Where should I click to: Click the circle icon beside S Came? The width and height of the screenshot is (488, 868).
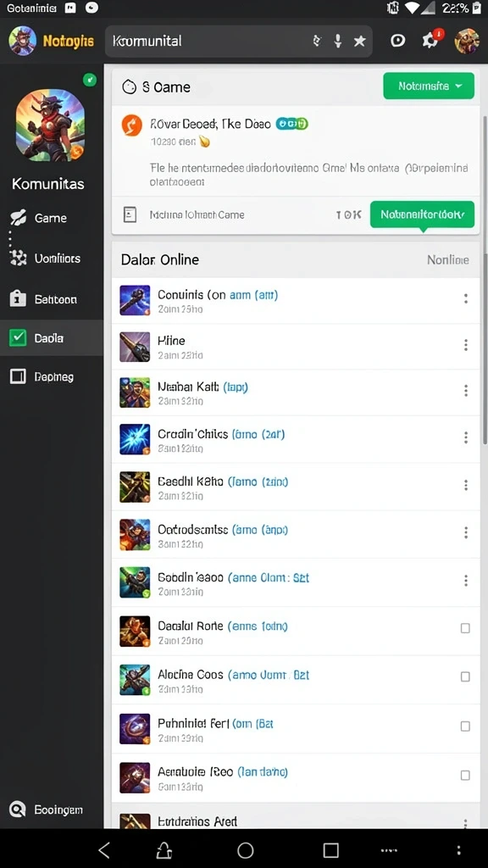tap(129, 87)
